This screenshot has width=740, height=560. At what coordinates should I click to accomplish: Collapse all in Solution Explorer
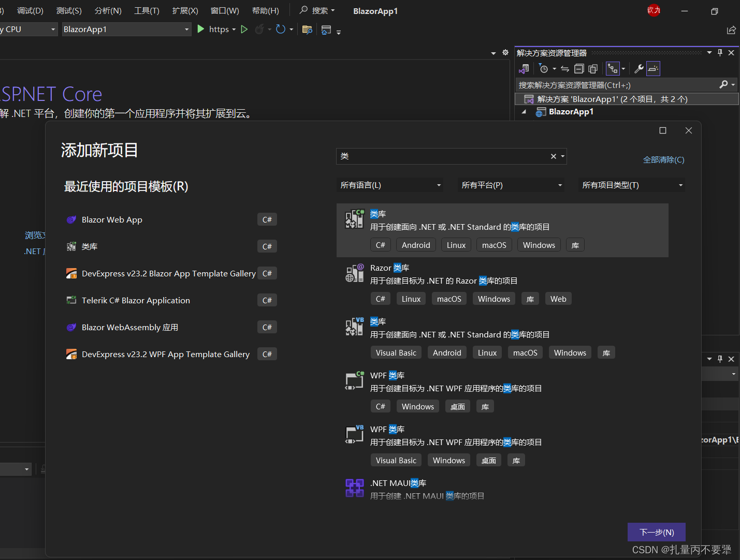[579, 69]
